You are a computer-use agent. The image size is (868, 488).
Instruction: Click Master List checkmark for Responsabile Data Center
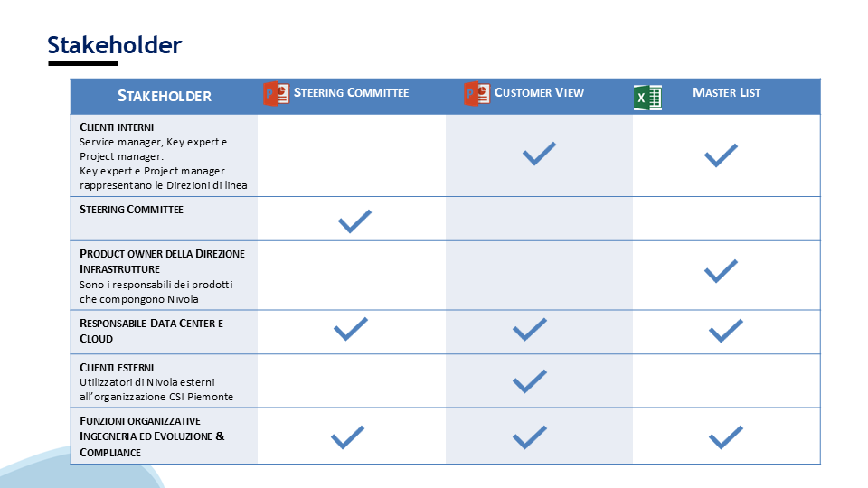click(726, 331)
